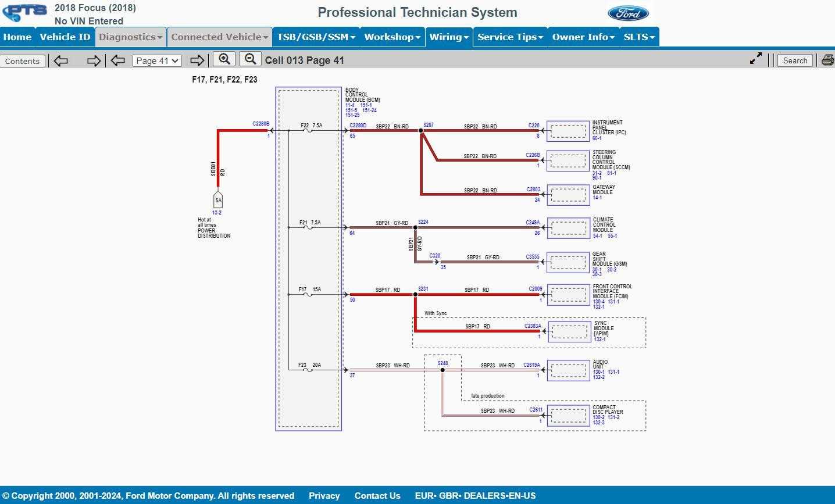Switch to the Vehicle ID tab
Screen dimensions: 835x504
[65, 37]
